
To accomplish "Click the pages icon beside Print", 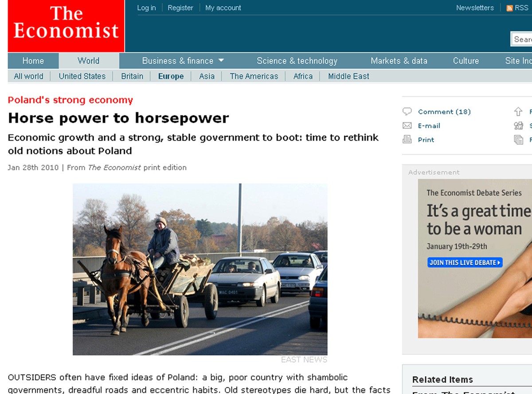I will pyautogui.click(x=518, y=140).
